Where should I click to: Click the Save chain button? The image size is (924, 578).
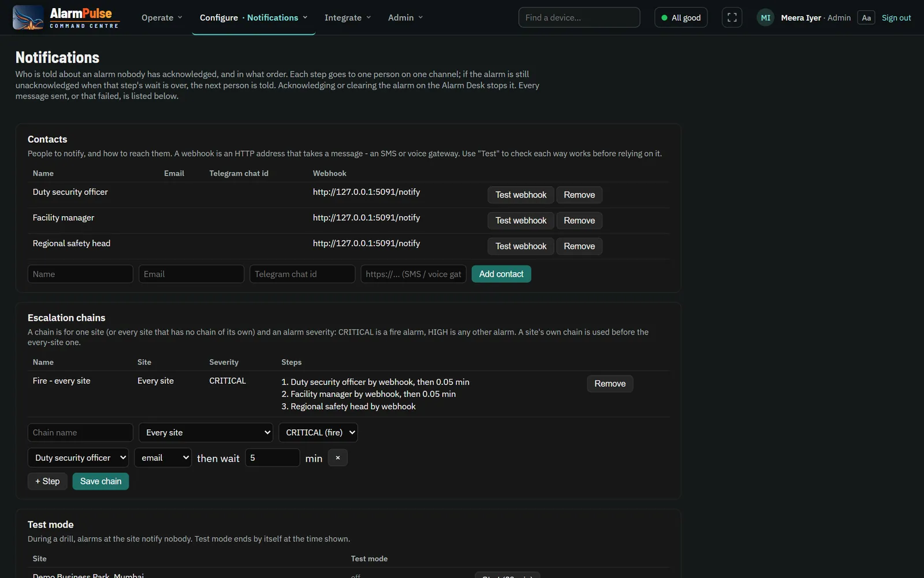(100, 481)
